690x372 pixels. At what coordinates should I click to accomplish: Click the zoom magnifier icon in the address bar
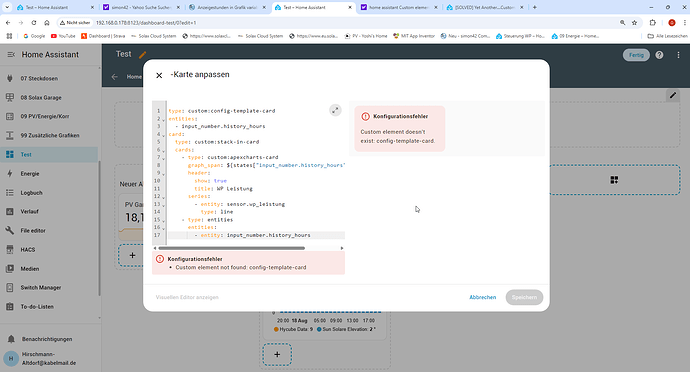coord(622,22)
